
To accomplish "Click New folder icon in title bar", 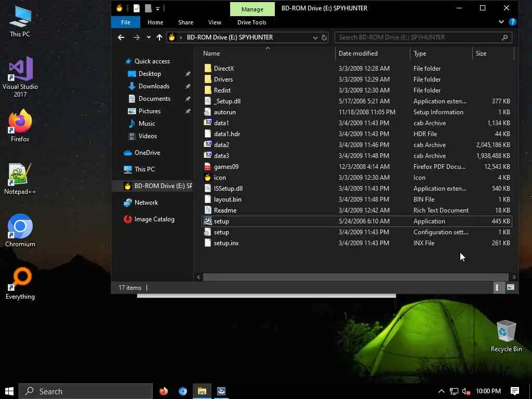I will [x=148, y=8].
